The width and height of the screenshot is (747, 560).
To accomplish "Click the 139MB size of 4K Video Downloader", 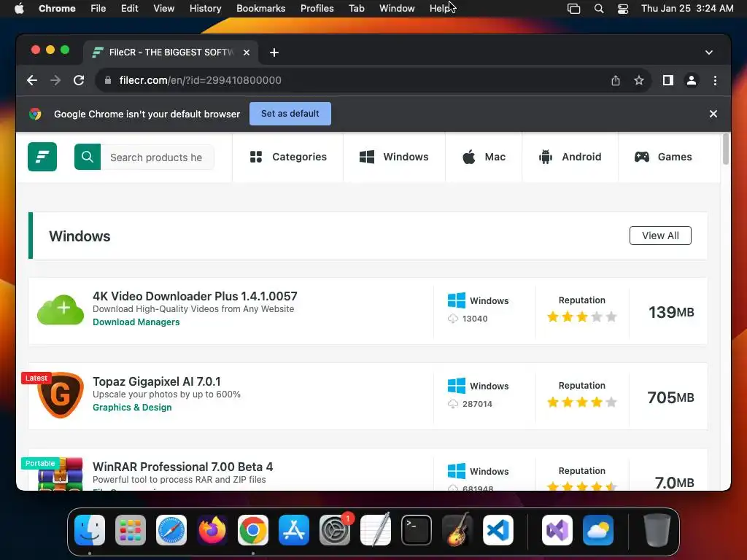I will pyautogui.click(x=671, y=312).
